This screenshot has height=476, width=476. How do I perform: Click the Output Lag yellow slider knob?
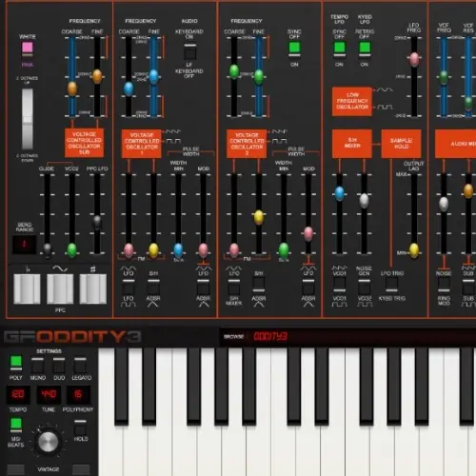pyautogui.click(x=414, y=250)
